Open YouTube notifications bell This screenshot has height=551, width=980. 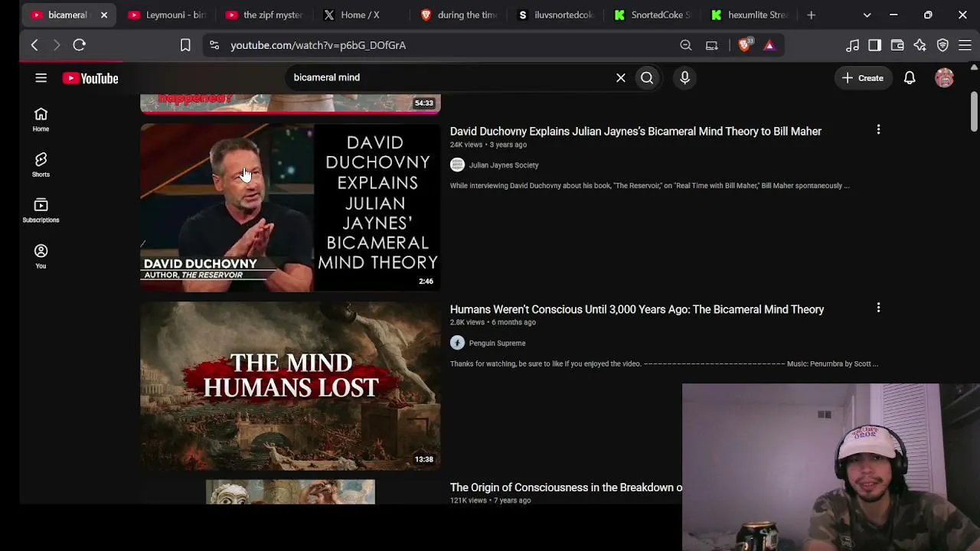(910, 78)
